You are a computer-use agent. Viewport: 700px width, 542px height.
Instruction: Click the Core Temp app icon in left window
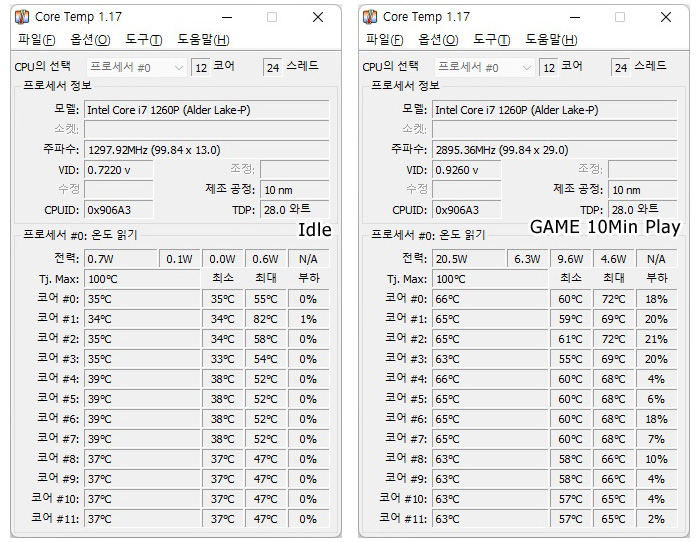pyautogui.click(x=22, y=17)
